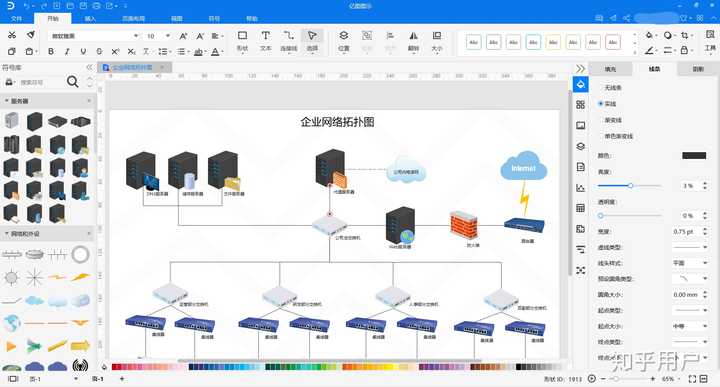Image resolution: width=720 pixels, height=387 pixels.
Task: Open the layers icon in right sidebar
Action: pos(580,146)
